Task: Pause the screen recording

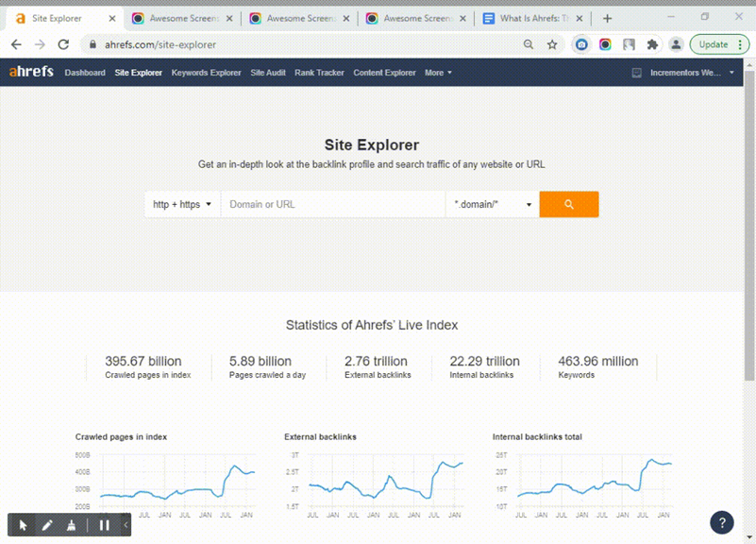Action: pos(104,525)
